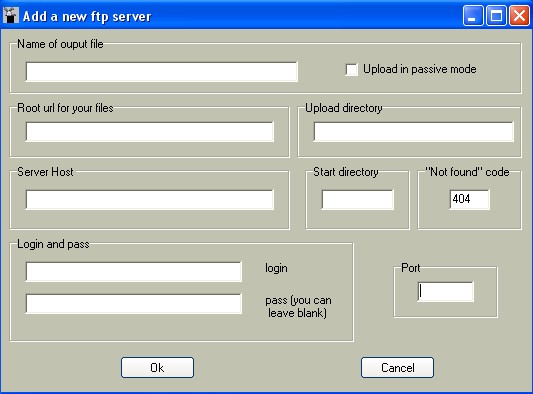
Task: Click the "Upload in passive mode" label text
Action: (x=419, y=69)
